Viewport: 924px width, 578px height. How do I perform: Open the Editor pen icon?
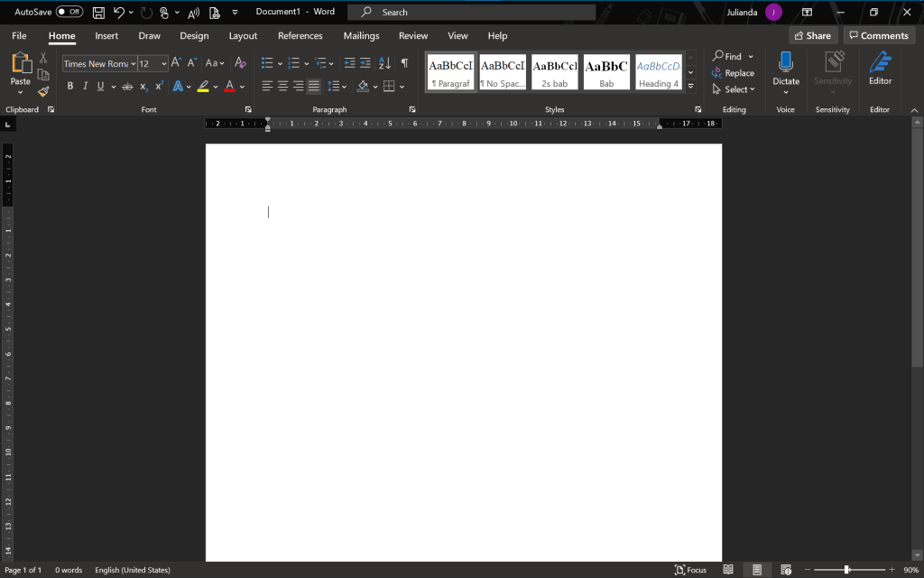[880, 63]
